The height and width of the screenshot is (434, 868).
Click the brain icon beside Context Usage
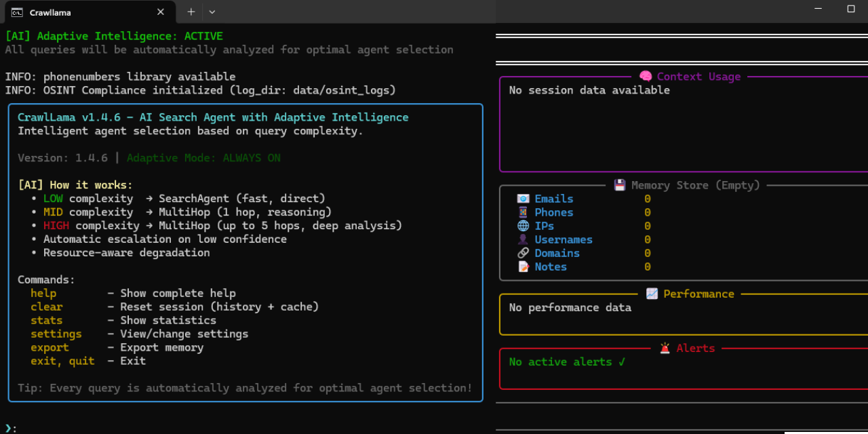[646, 77]
